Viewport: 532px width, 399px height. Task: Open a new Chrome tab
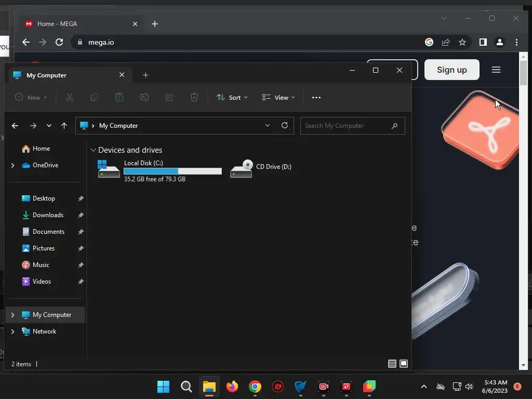coord(155,24)
